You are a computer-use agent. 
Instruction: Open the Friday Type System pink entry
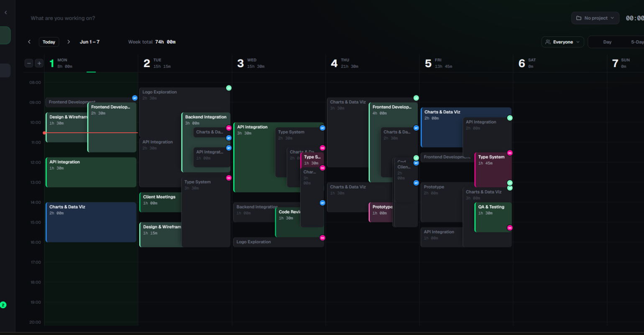coord(493,170)
